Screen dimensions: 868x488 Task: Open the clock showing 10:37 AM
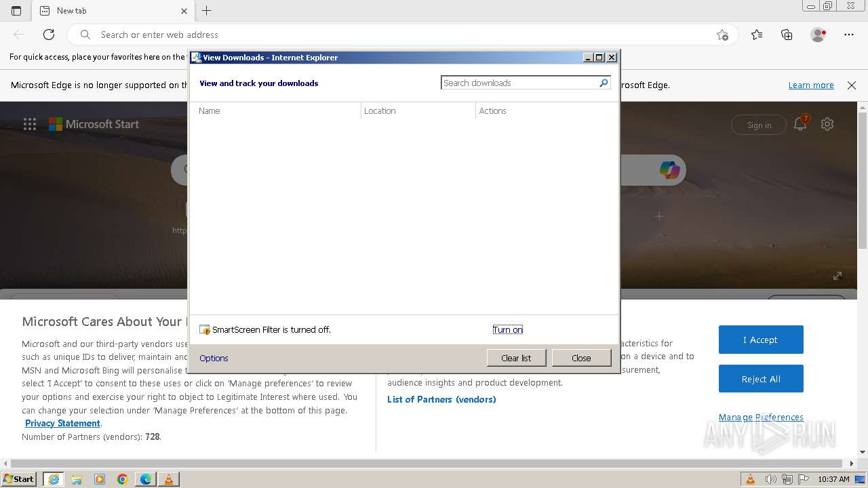(x=833, y=479)
